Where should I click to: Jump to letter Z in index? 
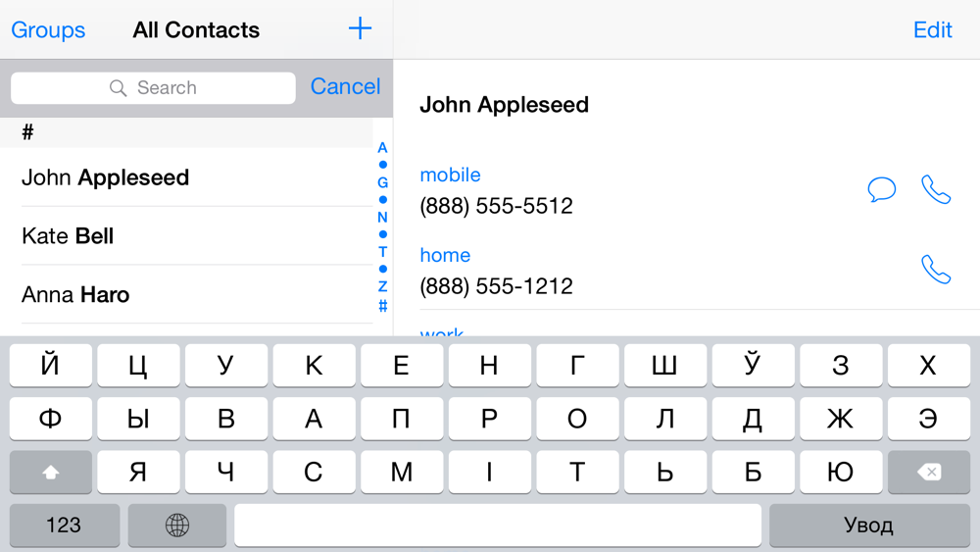pyautogui.click(x=382, y=287)
